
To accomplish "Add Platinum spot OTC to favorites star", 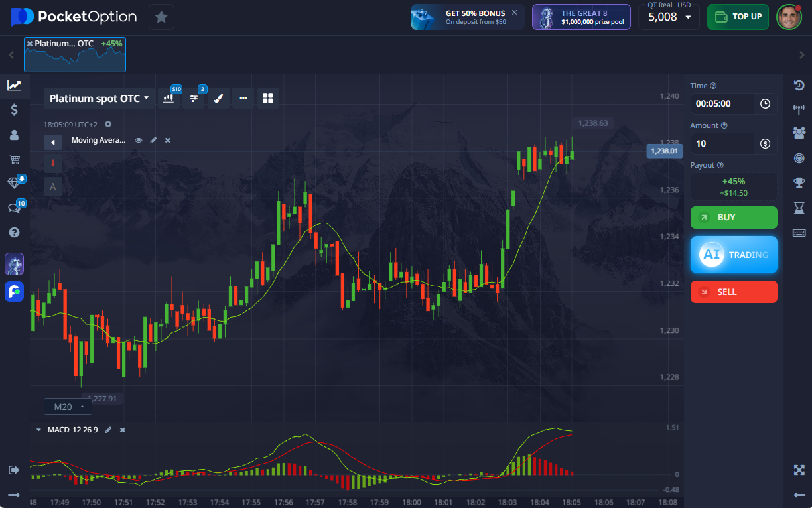I will click(161, 17).
